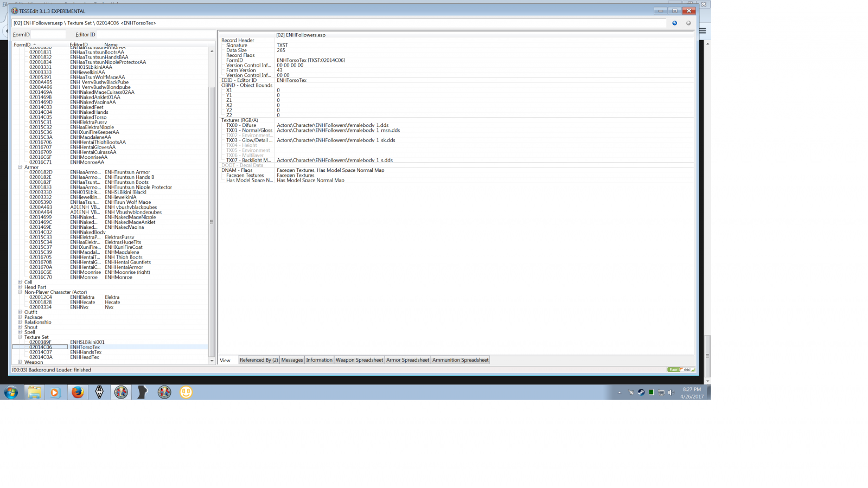Sort by the EditorID column header
The height and width of the screenshot is (488, 868).
click(86, 44)
